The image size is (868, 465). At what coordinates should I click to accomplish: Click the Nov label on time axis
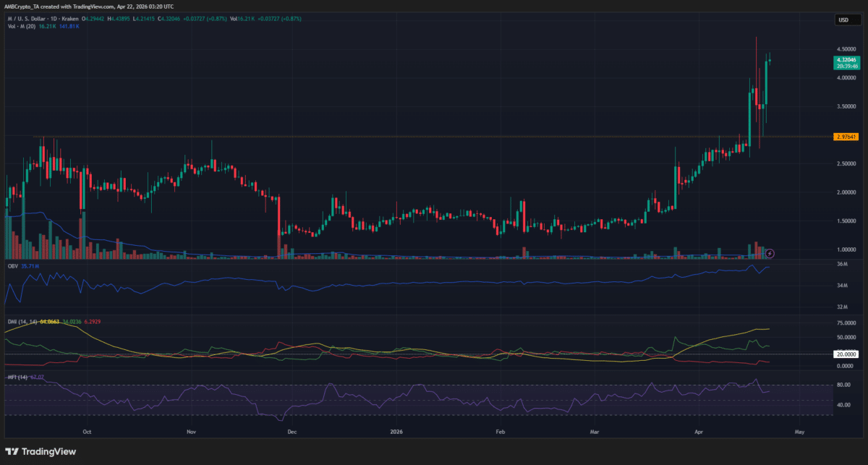(191, 432)
